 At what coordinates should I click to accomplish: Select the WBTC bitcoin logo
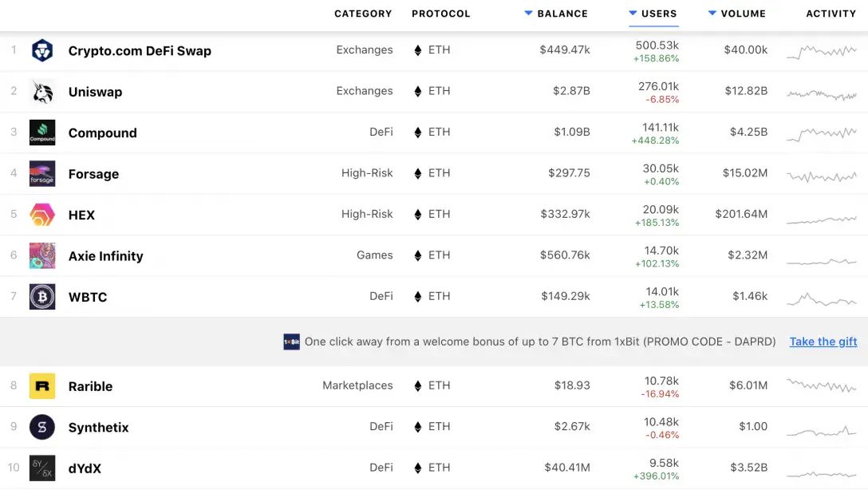42,296
